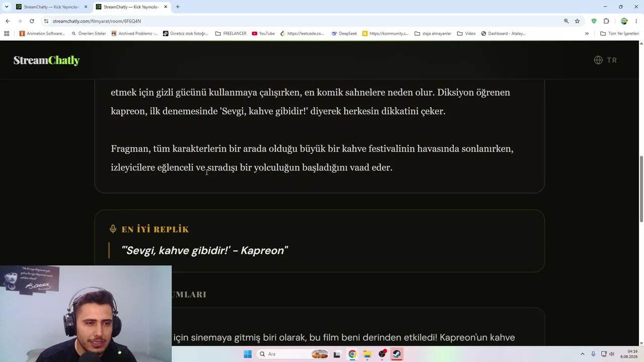Open the YouTube bookmark

[x=263, y=34]
